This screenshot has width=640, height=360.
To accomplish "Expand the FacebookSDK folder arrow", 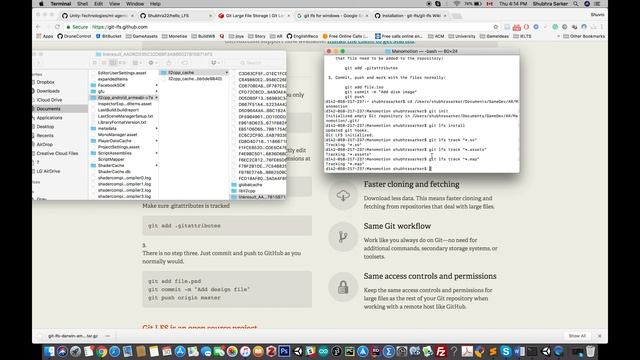I will pyautogui.click(x=156, y=85).
